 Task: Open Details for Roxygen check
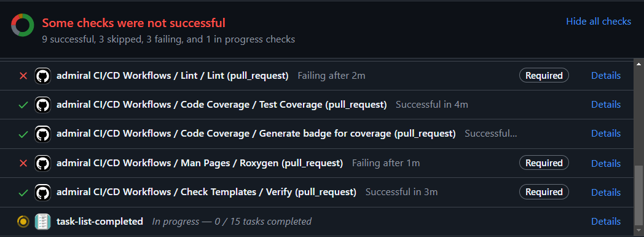(x=606, y=163)
